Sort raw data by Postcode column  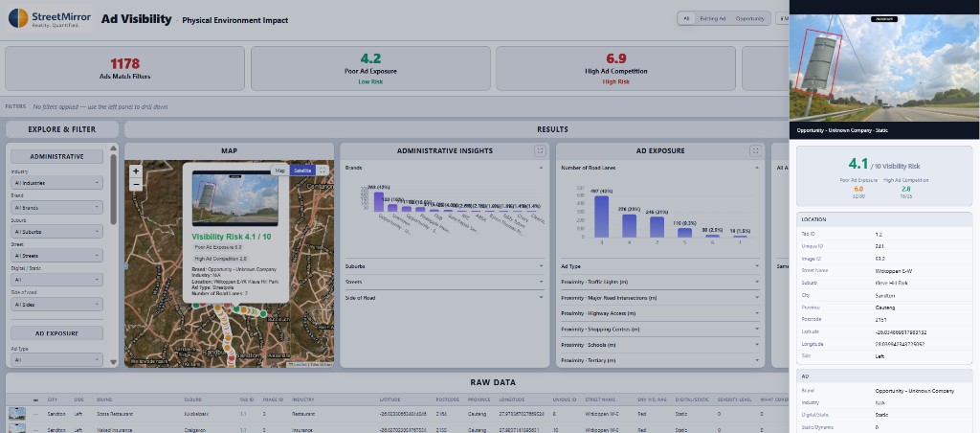pos(447,399)
